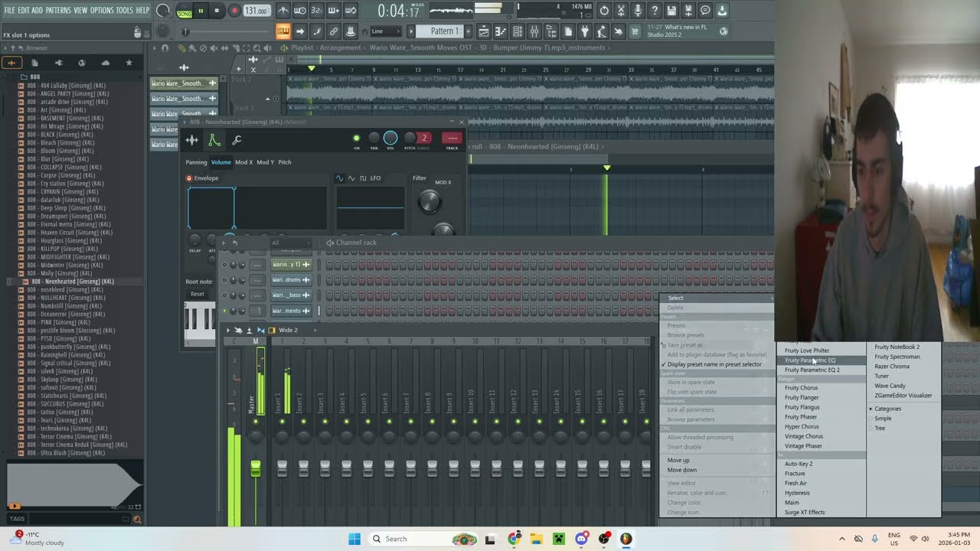Click the Play/Pause transport button
Screen dimensions: 980x551
201,11
